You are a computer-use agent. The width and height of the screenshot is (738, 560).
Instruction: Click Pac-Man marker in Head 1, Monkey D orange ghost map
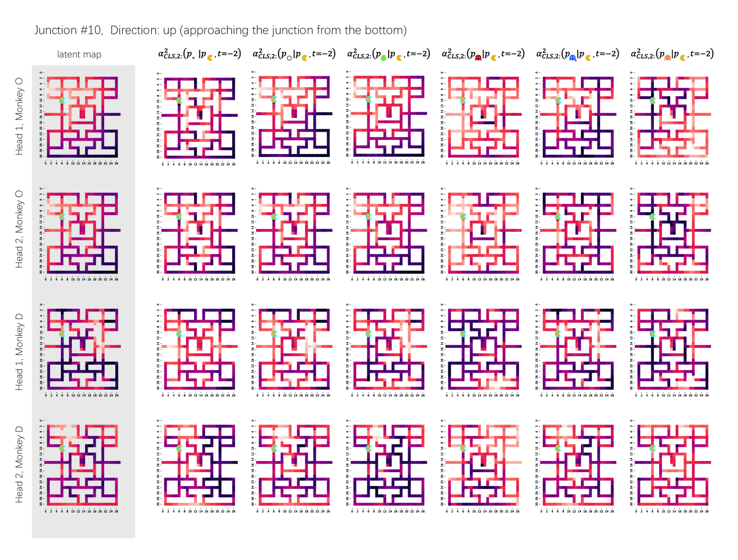click(652, 334)
